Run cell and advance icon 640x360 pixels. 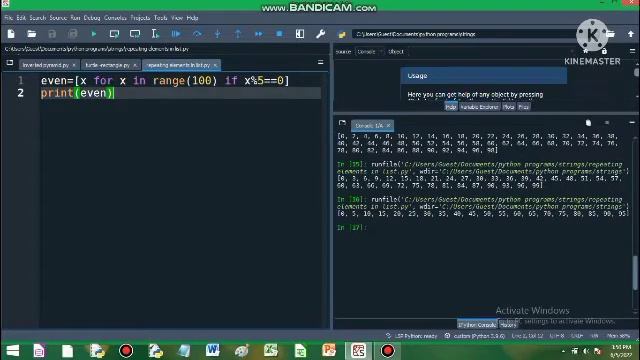click(x=135, y=34)
